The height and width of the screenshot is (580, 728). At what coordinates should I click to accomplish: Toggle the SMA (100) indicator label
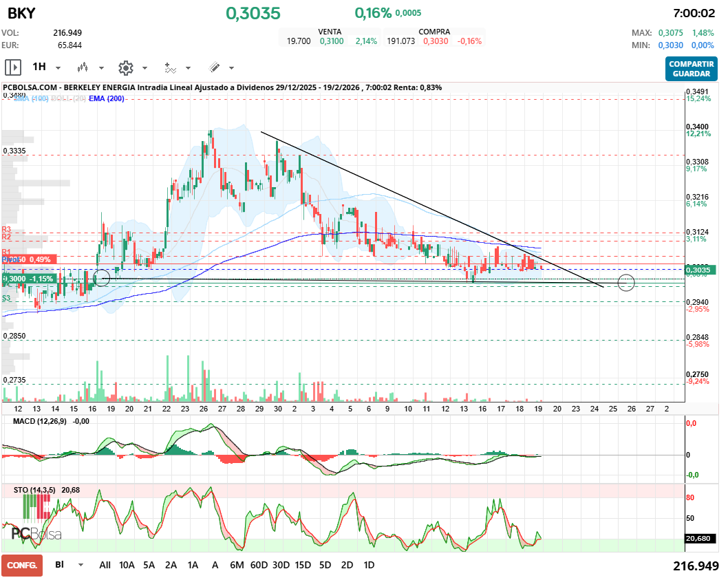[31, 98]
